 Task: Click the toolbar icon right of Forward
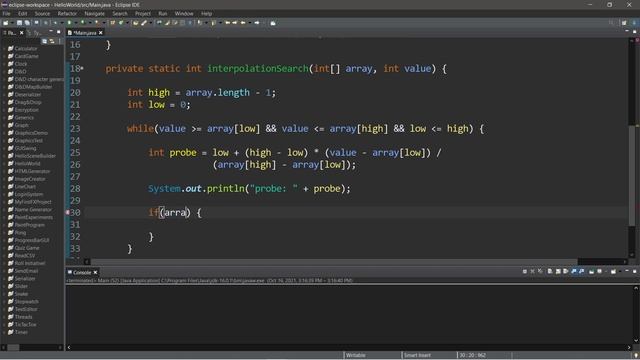(x=273, y=23)
